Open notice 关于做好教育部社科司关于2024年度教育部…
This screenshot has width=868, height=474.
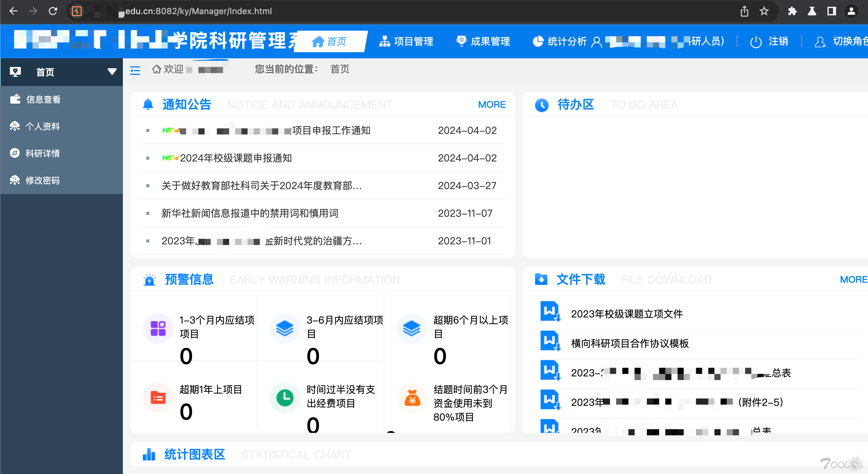(262, 186)
